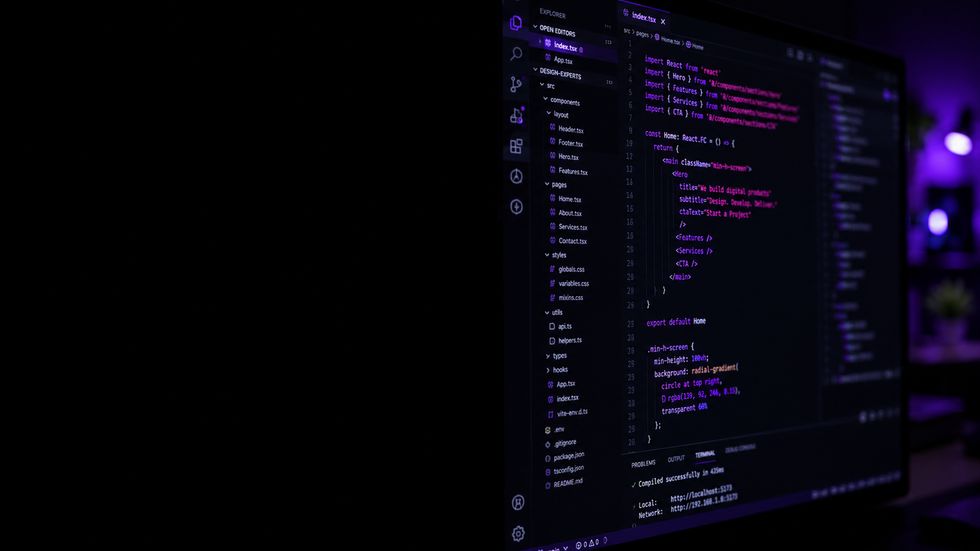Open the Explorer view in activity bar
The height and width of the screenshot is (551, 980).
(516, 23)
